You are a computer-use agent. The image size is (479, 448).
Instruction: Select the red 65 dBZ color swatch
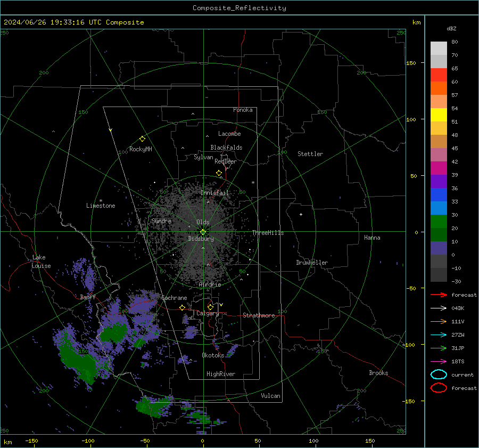click(x=439, y=75)
